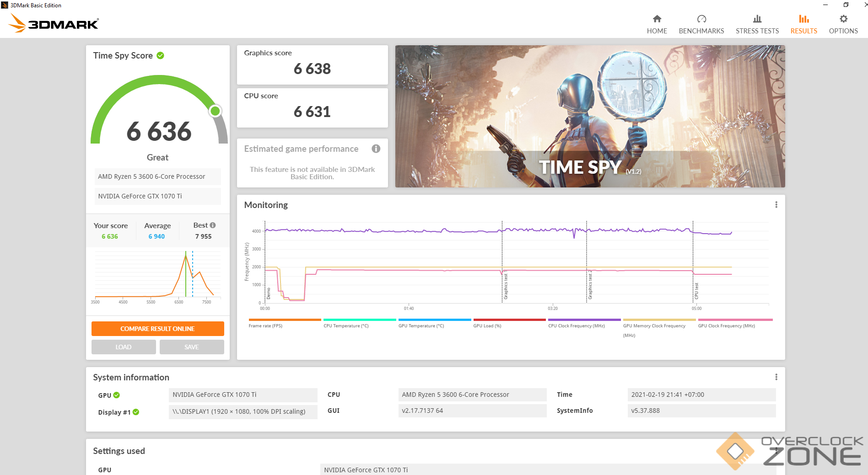Toggle the CPU Clock Frequency legend
Screen dimensions: 868x475
pos(584,323)
